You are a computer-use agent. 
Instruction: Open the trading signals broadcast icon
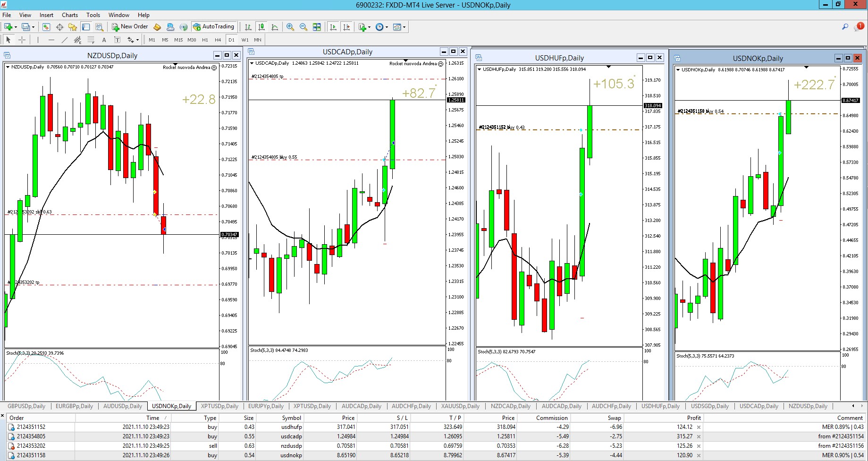coord(184,27)
